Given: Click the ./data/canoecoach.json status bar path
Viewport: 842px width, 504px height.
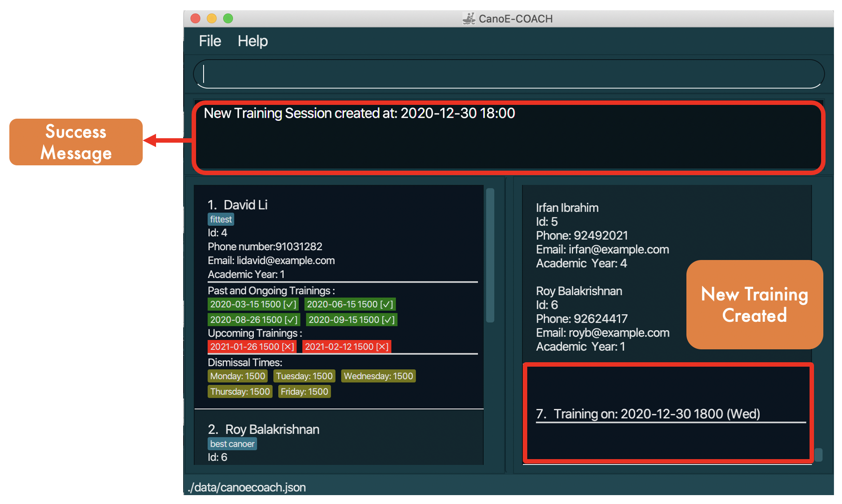Looking at the screenshot, I should coord(247,487).
